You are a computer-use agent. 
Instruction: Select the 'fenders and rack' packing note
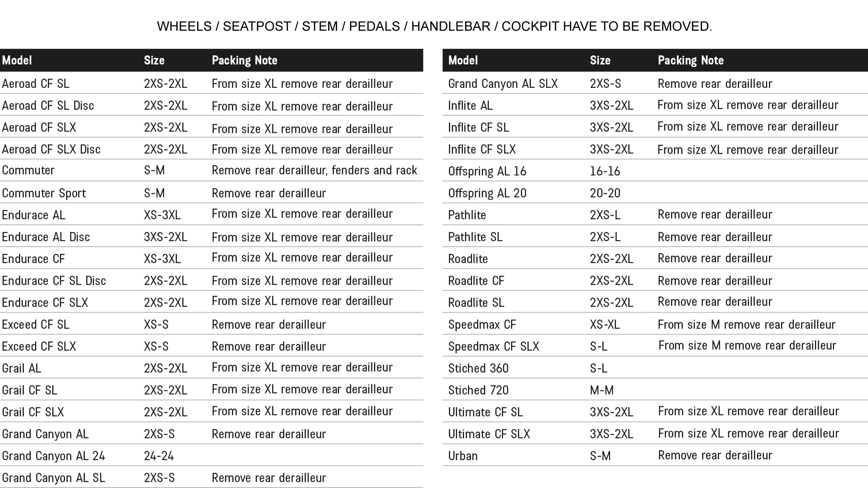click(x=314, y=170)
